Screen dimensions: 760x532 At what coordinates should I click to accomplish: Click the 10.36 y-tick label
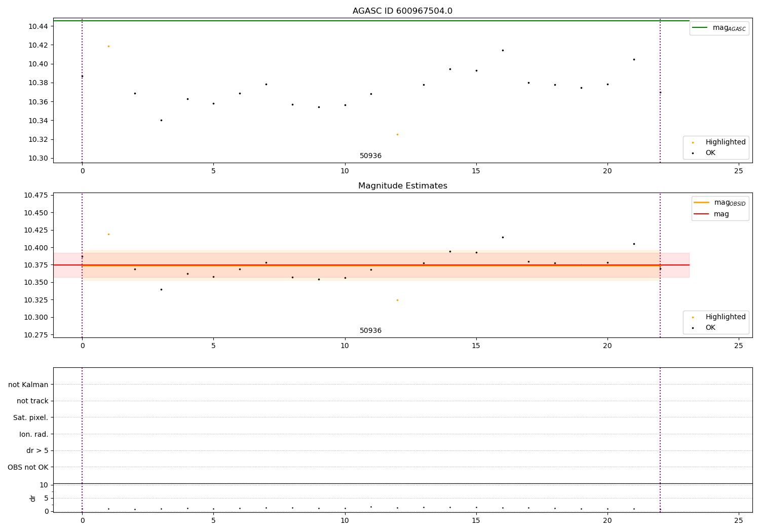click(38, 102)
